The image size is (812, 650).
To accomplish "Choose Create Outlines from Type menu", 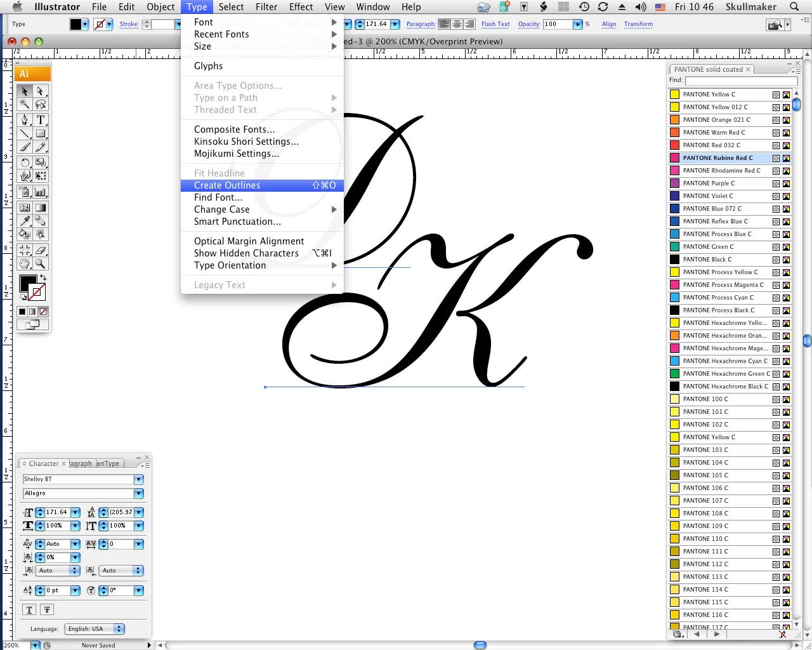I will coord(262,185).
